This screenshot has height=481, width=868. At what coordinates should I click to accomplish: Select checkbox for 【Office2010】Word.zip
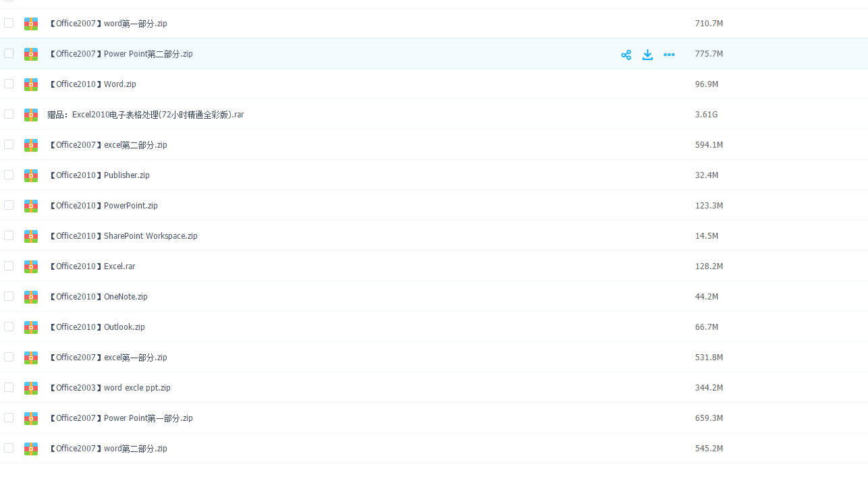[9, 84]
